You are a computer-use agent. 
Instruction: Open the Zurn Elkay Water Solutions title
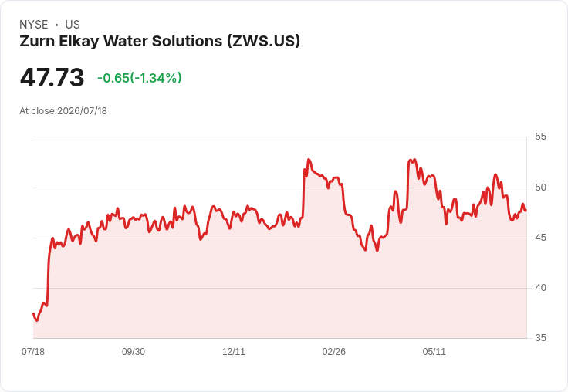pos(160,41)
